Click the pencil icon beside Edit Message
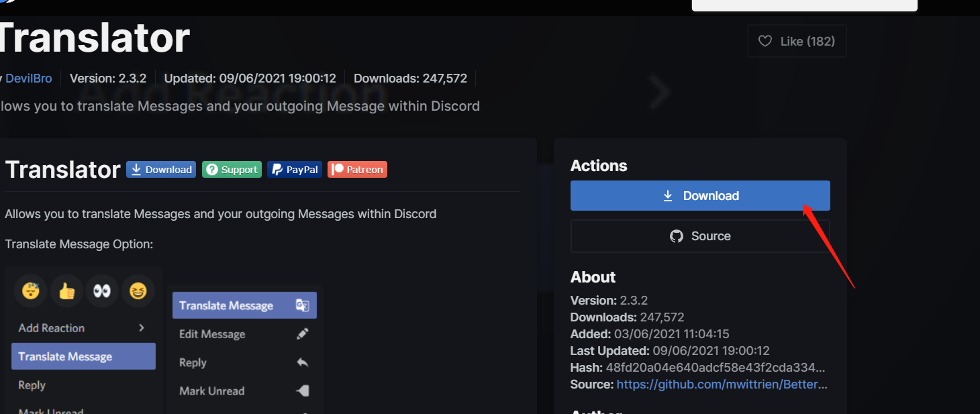Image resolution: width=980 pixels, height=414 pixels. point(303,334)
